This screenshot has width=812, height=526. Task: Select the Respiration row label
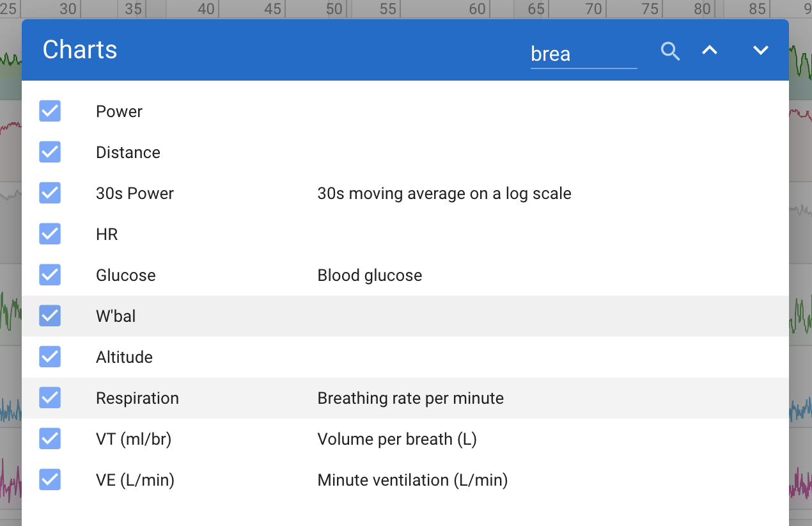137,398
